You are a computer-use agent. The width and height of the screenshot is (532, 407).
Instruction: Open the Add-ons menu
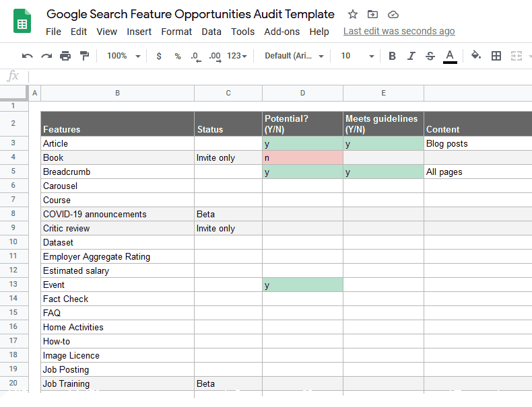pyautogui.click(x=282, y=32)
